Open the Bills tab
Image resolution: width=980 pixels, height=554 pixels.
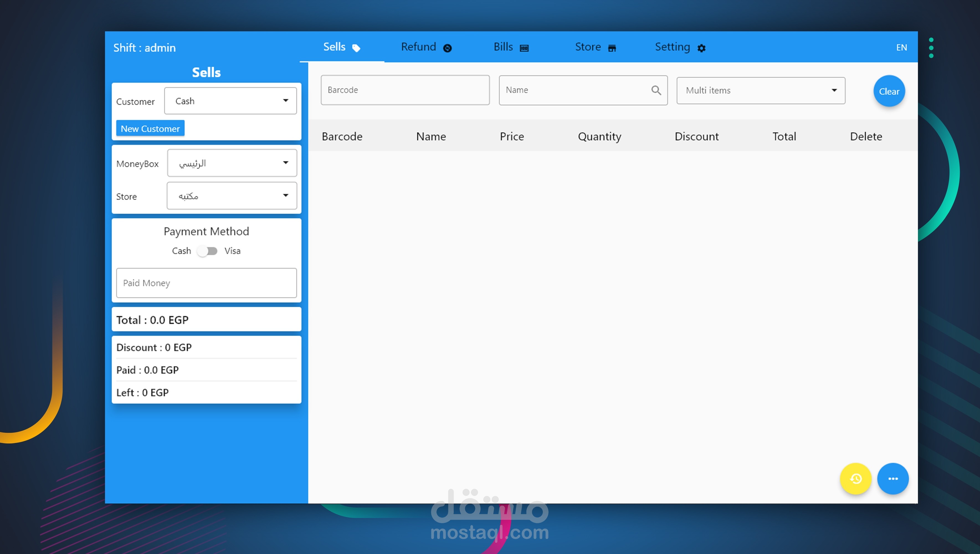[x=511, y=47]
